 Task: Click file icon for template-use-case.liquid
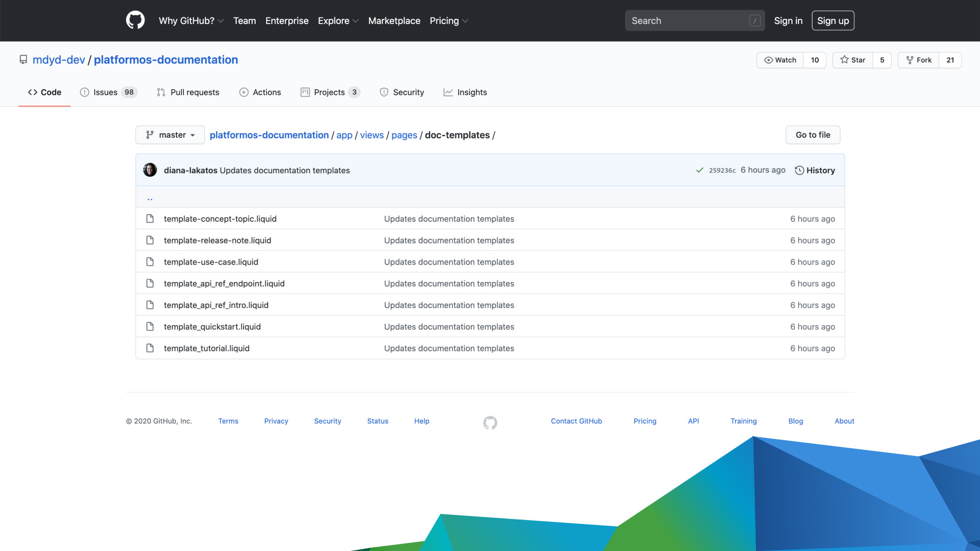(x=150, y=261)
